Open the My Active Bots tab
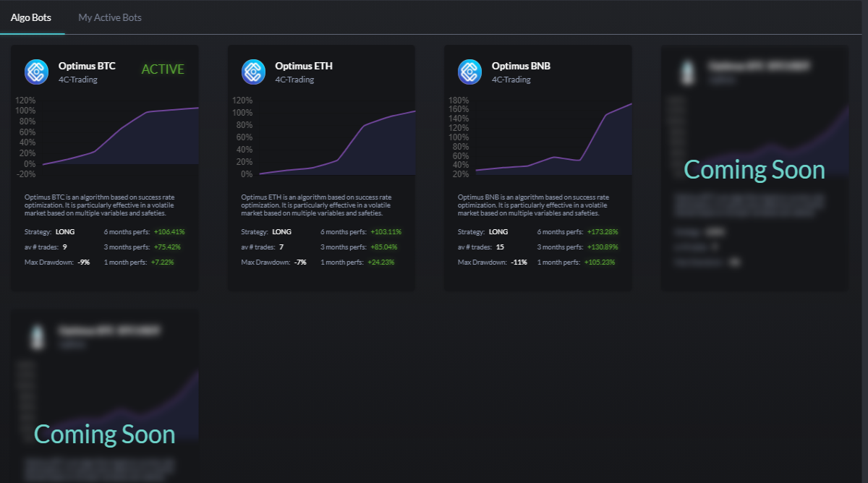This screenshot has width=868, height=483. click(110, 17)
